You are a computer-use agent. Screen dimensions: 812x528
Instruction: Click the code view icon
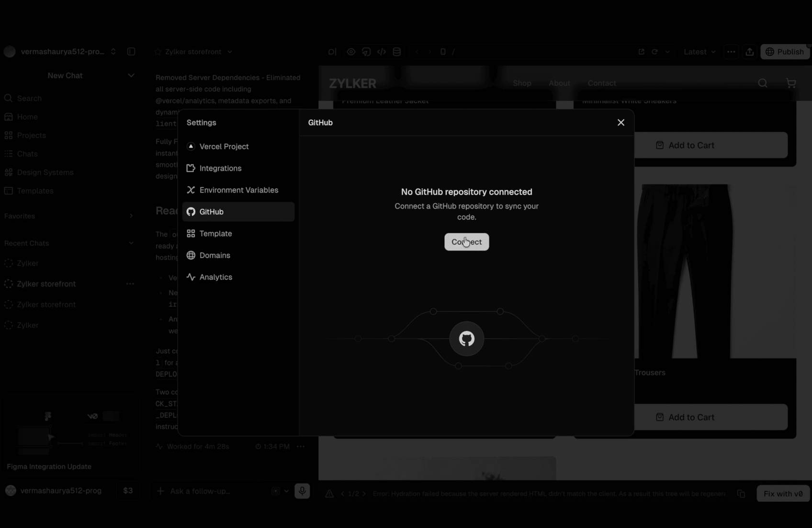coord(382,52)
